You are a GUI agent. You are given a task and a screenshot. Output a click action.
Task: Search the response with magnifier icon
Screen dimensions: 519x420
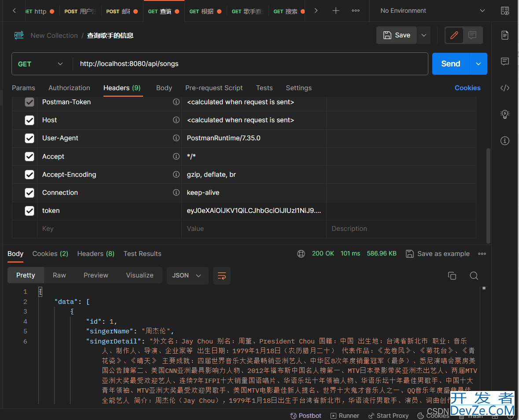(x=474, y=276)
